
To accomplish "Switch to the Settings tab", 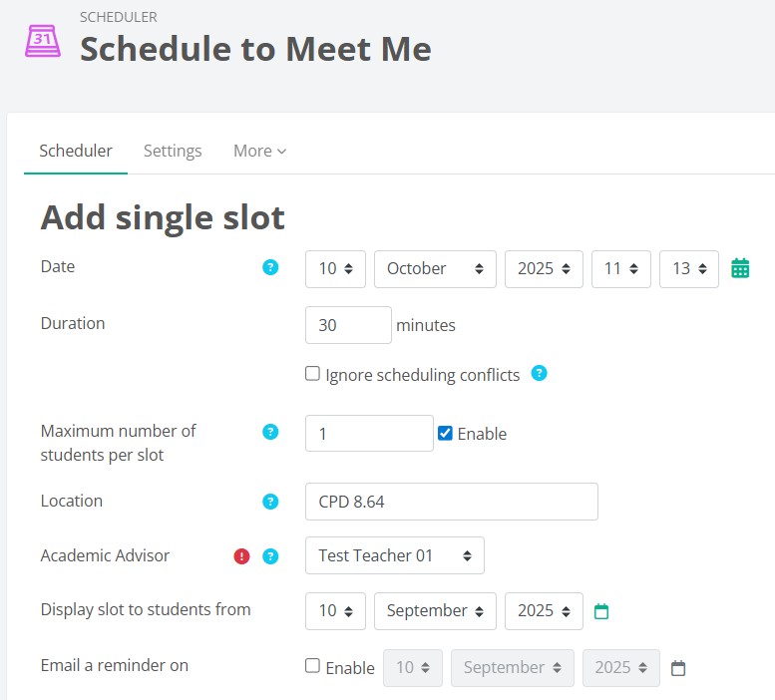I will click(x=173, y=151).
